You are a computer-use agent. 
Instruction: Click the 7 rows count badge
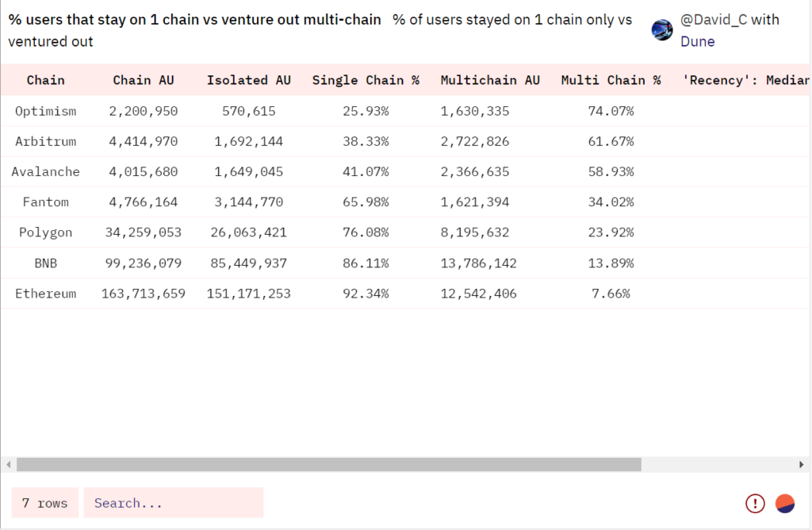[x=44, y=502]
